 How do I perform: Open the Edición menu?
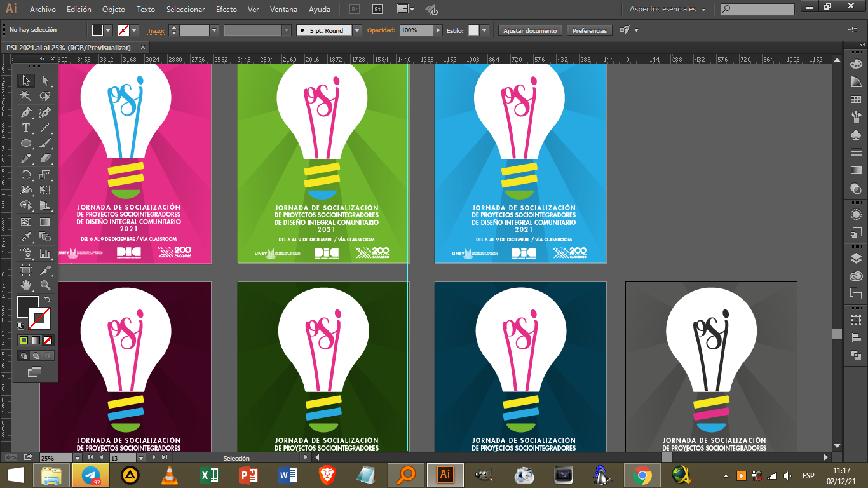point(79,10)
